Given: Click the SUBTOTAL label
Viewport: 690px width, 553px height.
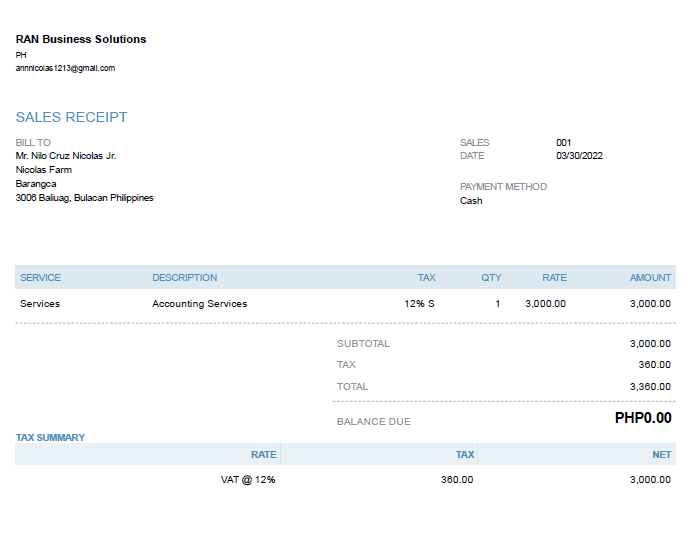Looking at the screenshot, I should coord(363,343).
